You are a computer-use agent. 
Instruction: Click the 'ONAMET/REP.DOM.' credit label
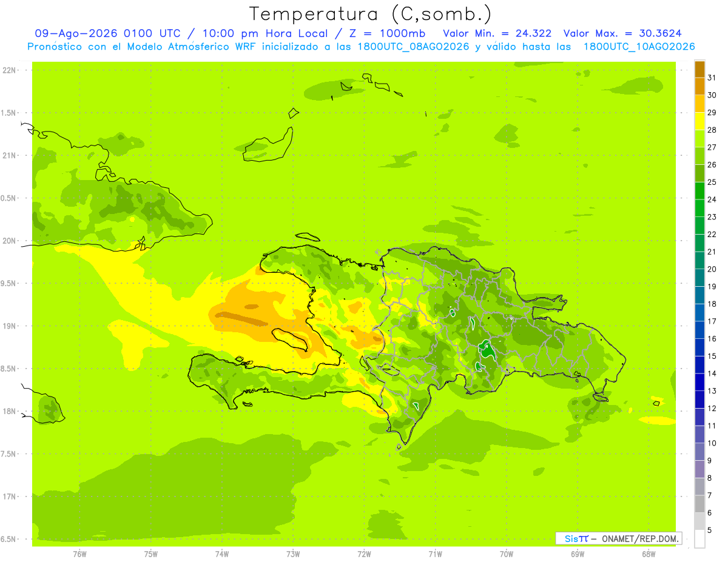[641, 538]
